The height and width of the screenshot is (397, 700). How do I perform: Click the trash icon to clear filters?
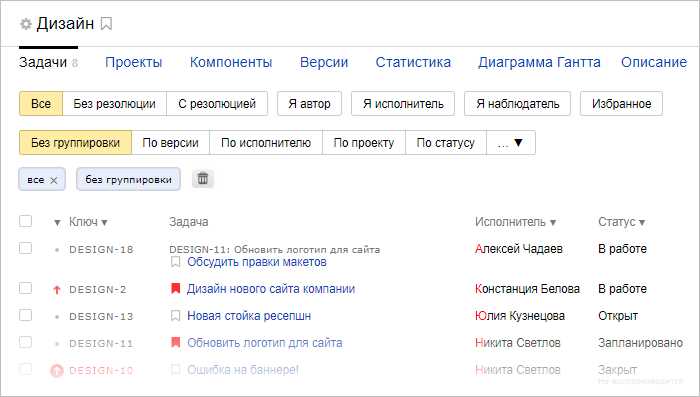(203, 179)
